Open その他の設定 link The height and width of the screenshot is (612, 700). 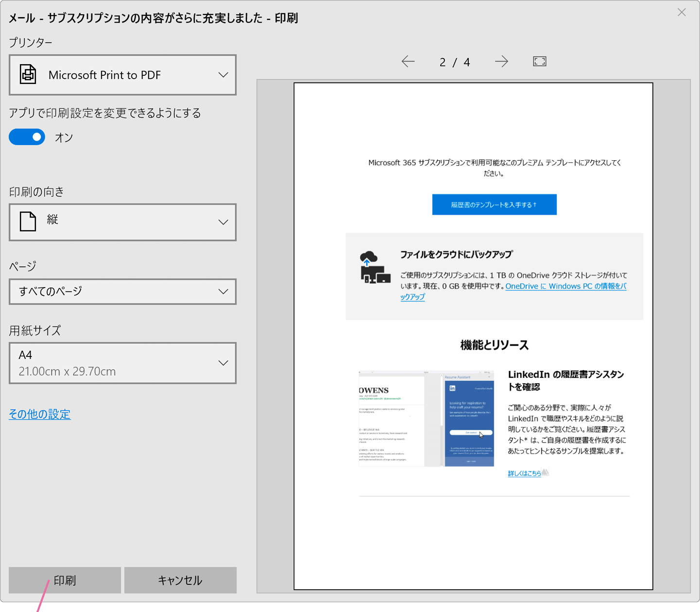(x=40, y=414)
